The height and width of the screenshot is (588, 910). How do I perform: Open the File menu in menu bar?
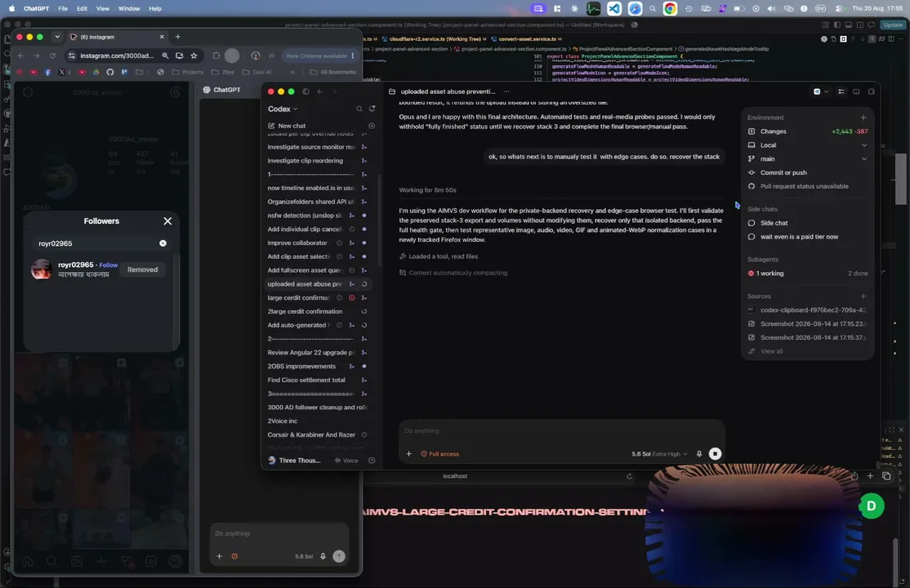click(x=63, y=9)
